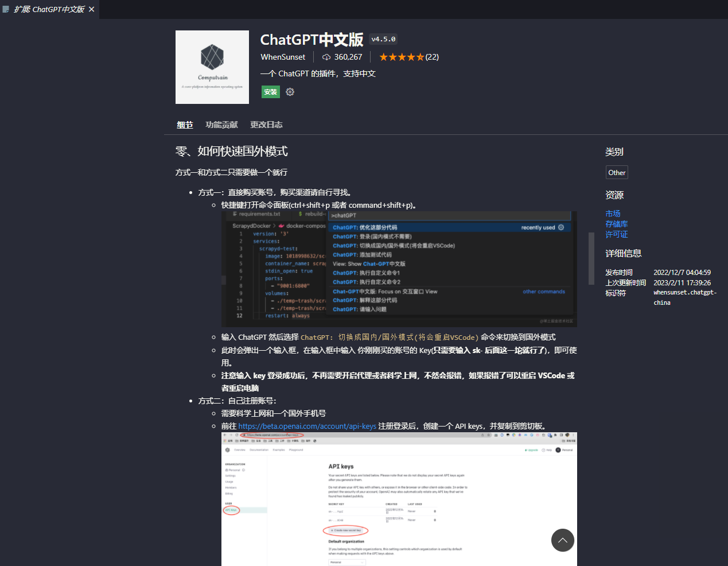Close the ChatGPT中文版 extension tab
This screenshot has width=728, height=566.
click(x=91, y=10)
